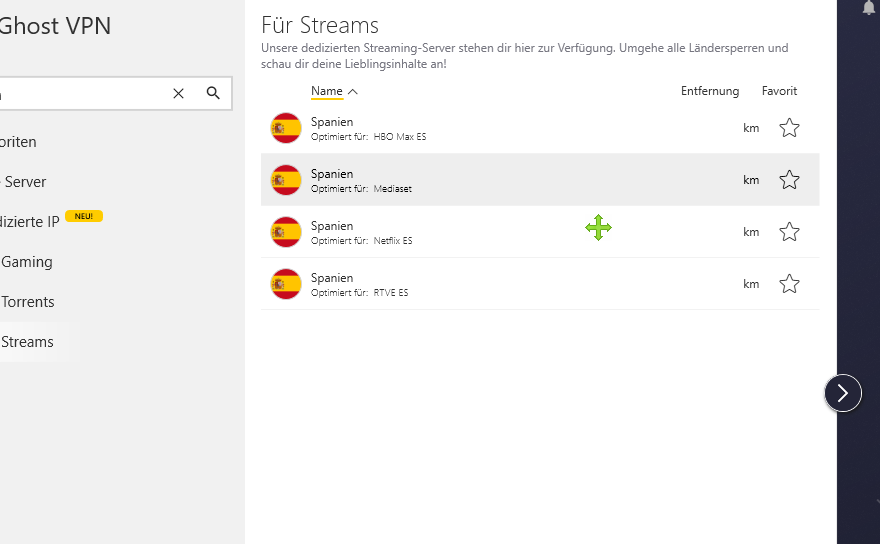Click Spain flag of RTVE ES row

click(x=286, y=284)
